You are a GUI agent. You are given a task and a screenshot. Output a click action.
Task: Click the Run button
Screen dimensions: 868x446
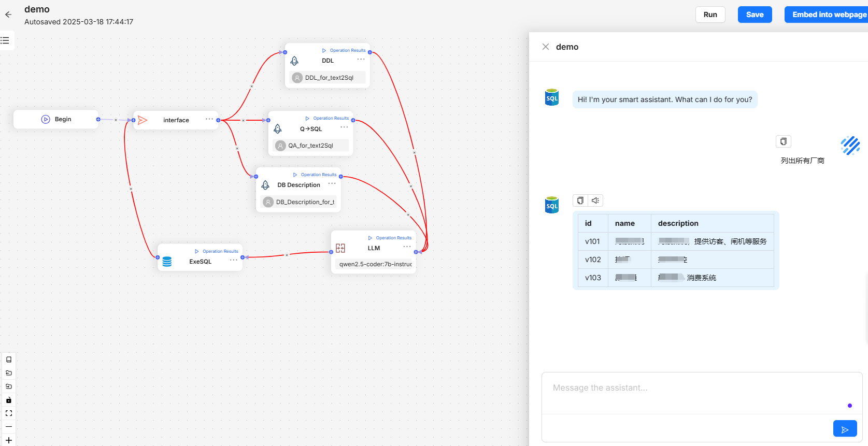(x=710, y=15)
